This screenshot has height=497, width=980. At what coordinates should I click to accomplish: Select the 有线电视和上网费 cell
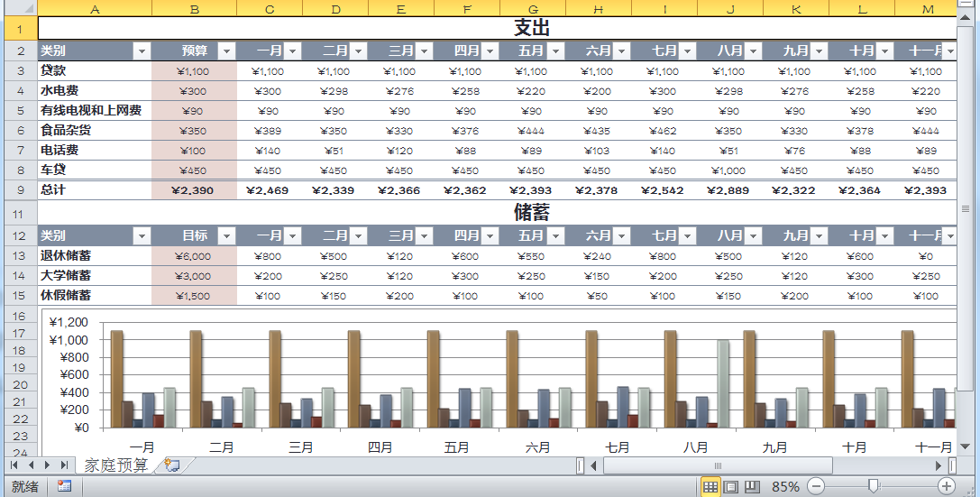[x=95, y=111]
